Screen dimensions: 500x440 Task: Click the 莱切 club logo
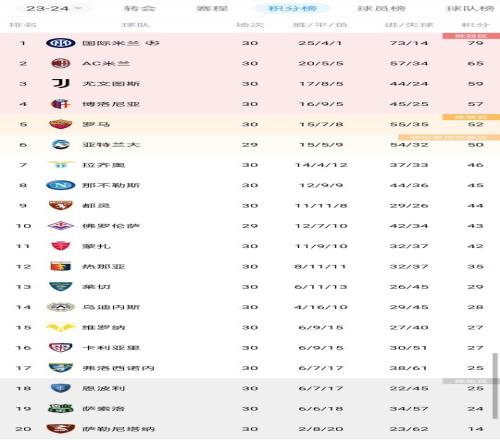(x=60, y=287)
